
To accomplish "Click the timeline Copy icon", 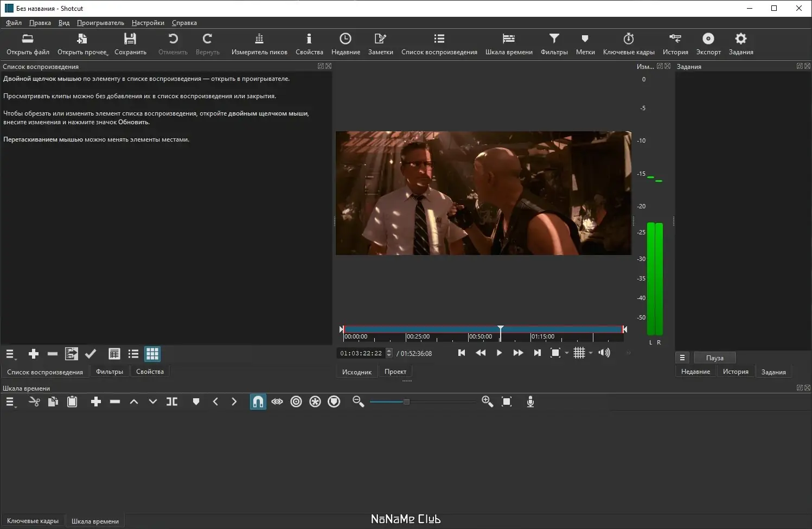I will click(53, 402).
